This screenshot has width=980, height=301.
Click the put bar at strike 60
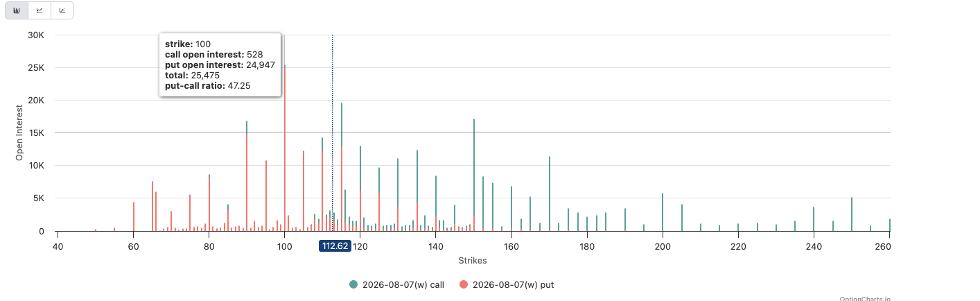coord(134,216)
